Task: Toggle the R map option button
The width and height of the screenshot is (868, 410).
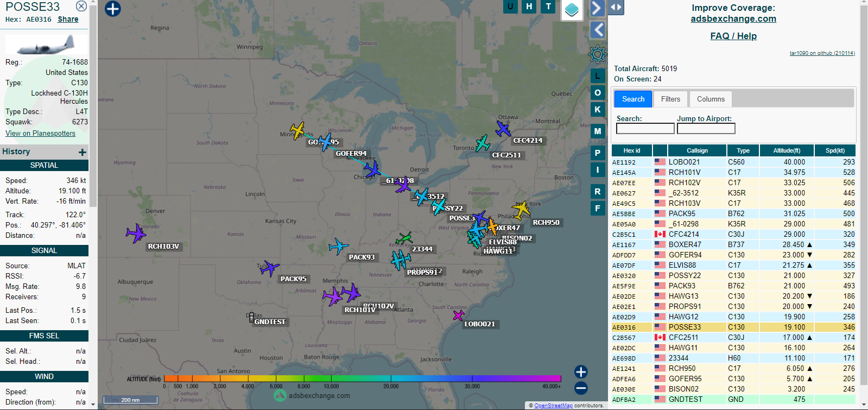Action: click(x=598, y=191)
